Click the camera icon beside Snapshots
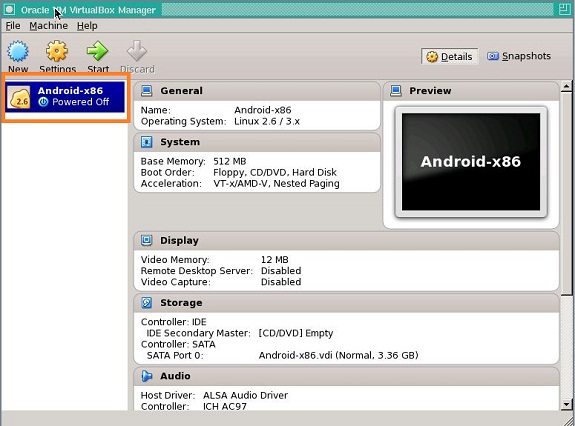 [492, 56]
